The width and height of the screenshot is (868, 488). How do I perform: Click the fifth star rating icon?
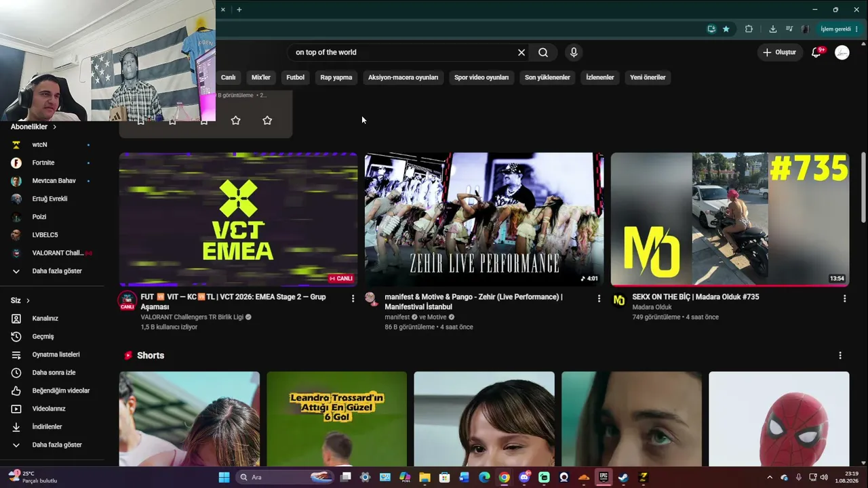tap(267, 120)
